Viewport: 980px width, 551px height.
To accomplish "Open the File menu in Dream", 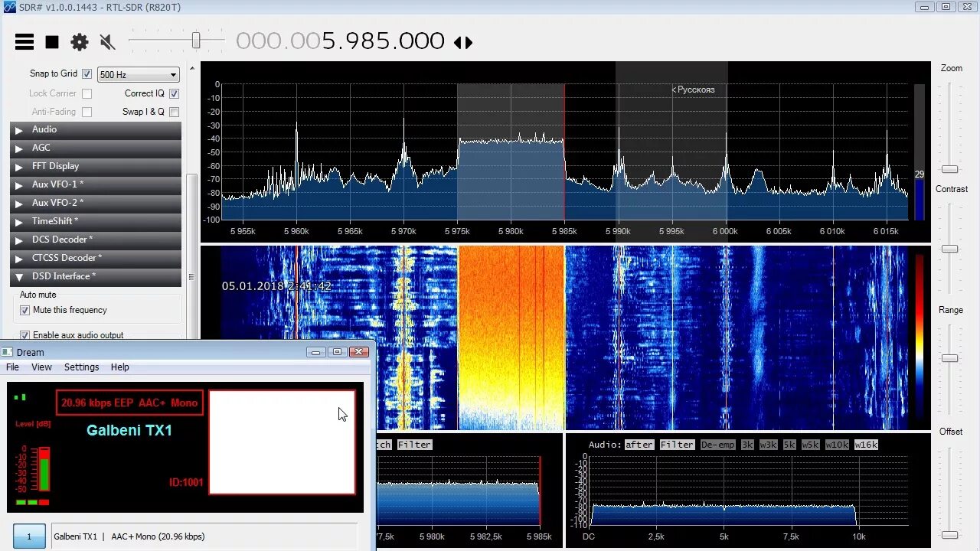I will 13,367.
